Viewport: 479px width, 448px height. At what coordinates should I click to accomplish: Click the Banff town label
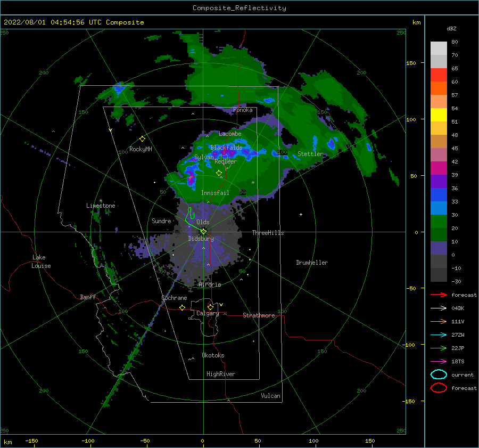[x=88, y=297]
